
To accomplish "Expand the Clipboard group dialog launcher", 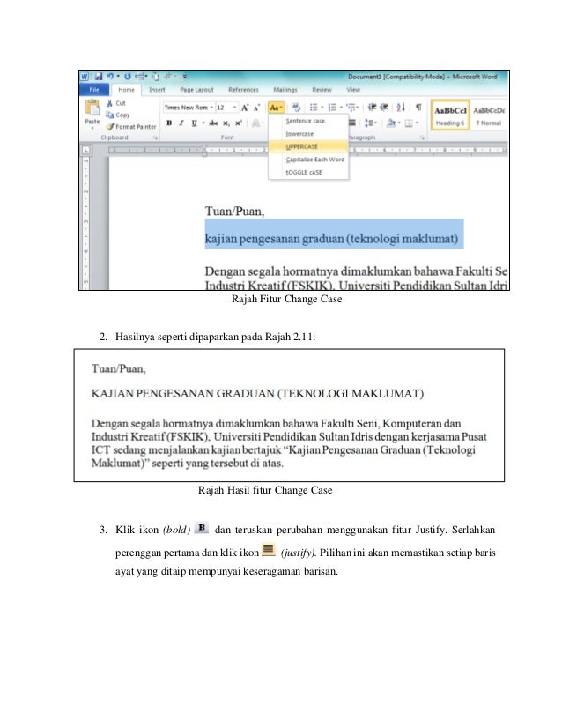I will 155,137.
